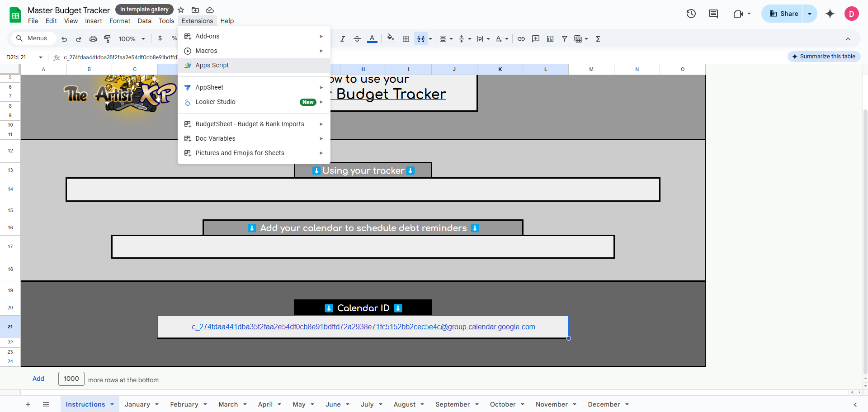Open the Data menu

(145, 21)
